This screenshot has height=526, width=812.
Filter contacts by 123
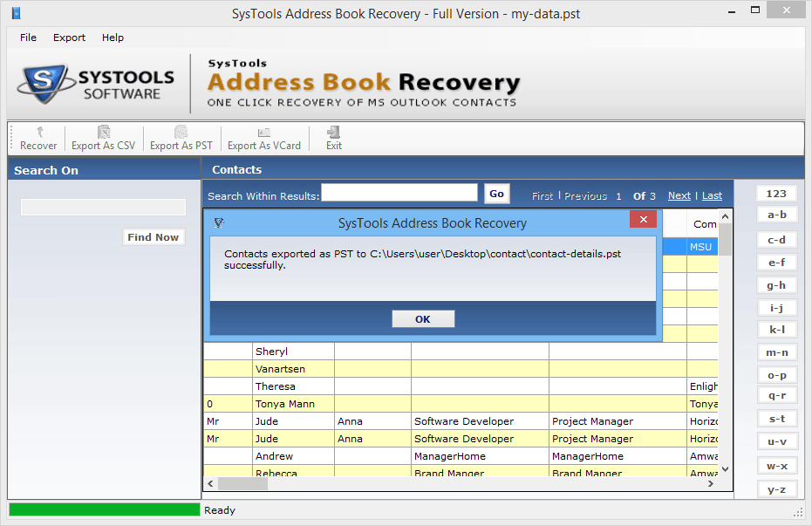pyautogui.click(x=776, y=194)
